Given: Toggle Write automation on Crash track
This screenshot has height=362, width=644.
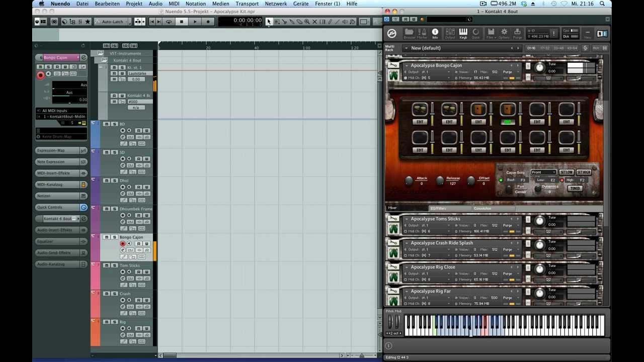Looking at the screenshot, I should pos(146,300).
